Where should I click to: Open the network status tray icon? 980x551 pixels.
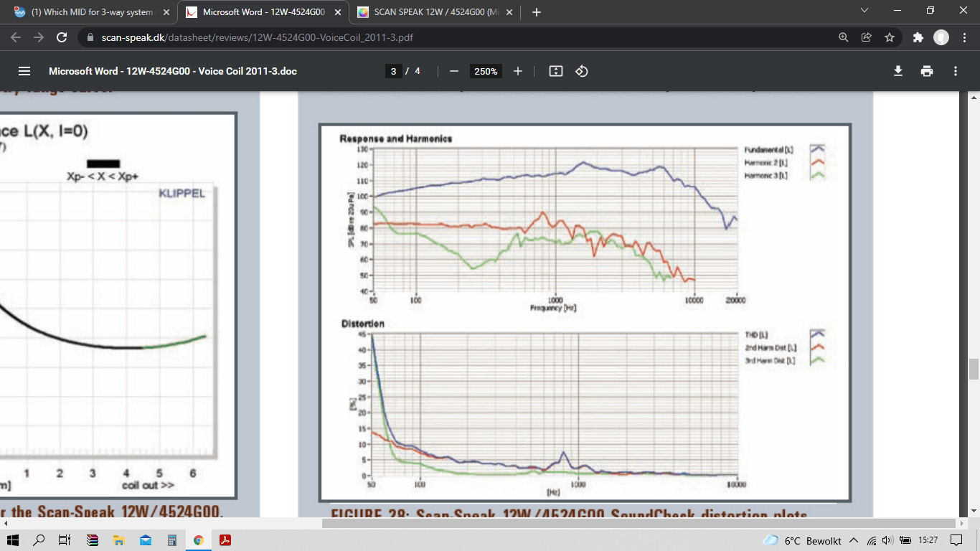pos(872,540)
